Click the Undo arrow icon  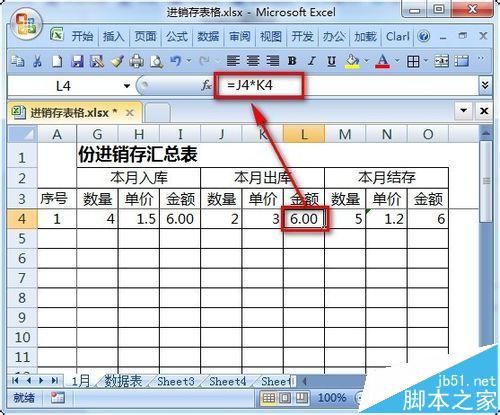[x=176, y=61]
